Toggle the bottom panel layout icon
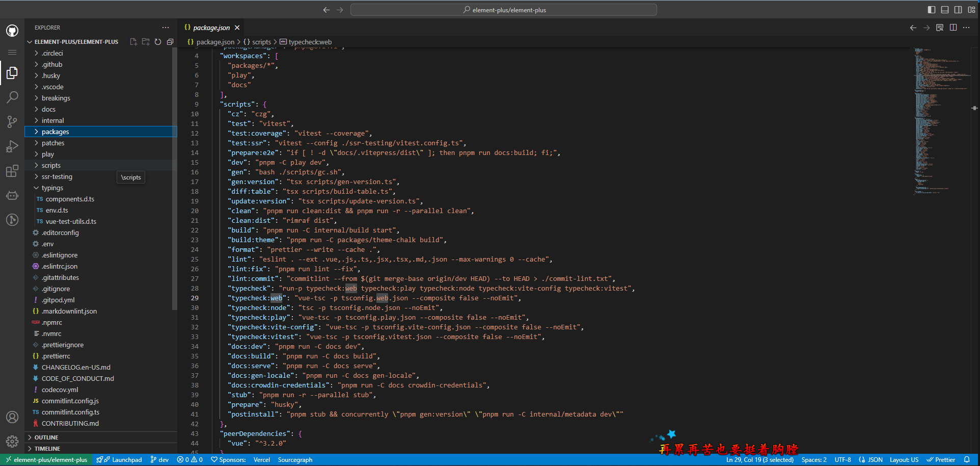Image resolution: width=980 pixels, height=466 pixels. tap(945, 10)
